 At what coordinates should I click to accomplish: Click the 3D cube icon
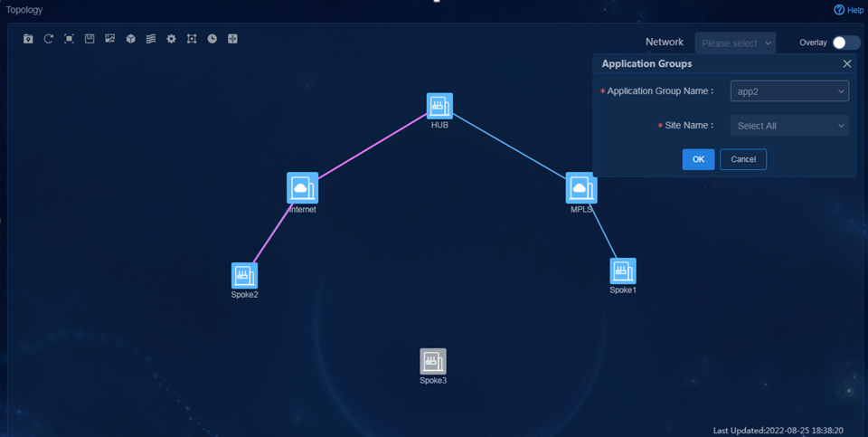(x=130, y=39)
